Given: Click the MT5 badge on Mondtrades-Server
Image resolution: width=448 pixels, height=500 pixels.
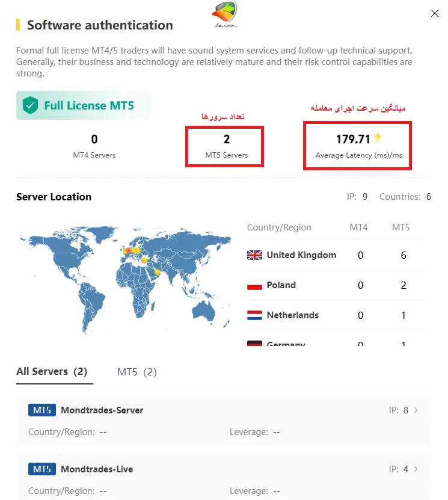Looking at the screenshot, I should pos(42,410).
